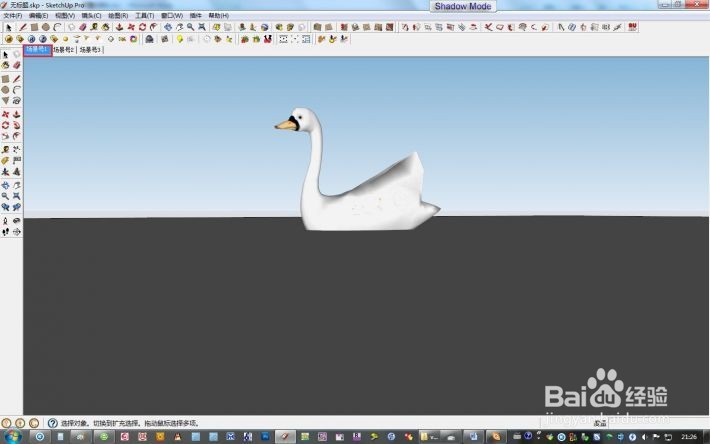Click the Orbit tool in top toolbar

[168, 27]
